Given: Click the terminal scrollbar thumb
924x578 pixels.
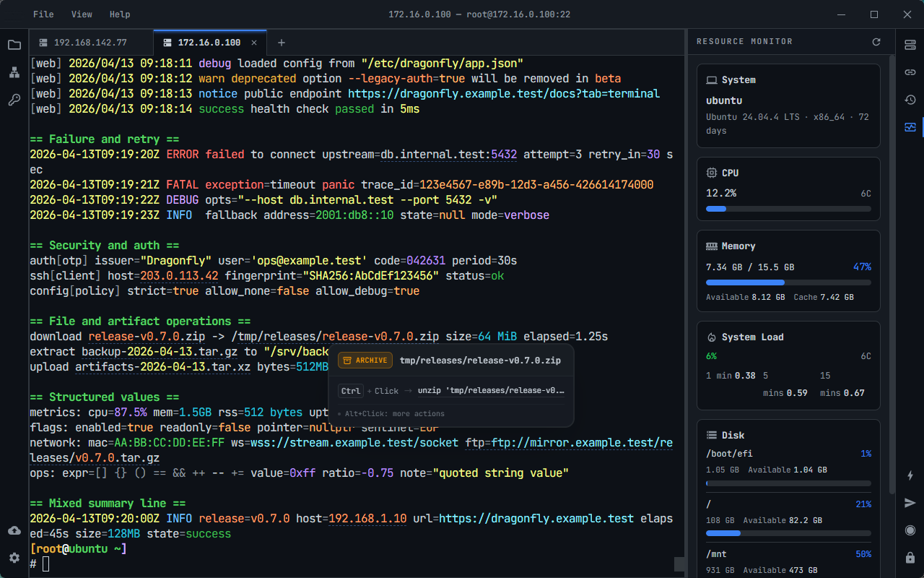Looking at the screenshot, I should [x=679, y=564].
